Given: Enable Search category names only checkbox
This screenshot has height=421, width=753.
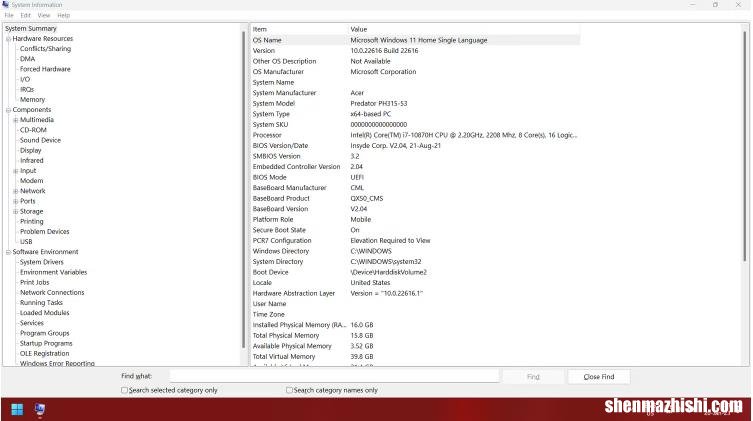Looking at the screenshot, I should pos(289,390).
